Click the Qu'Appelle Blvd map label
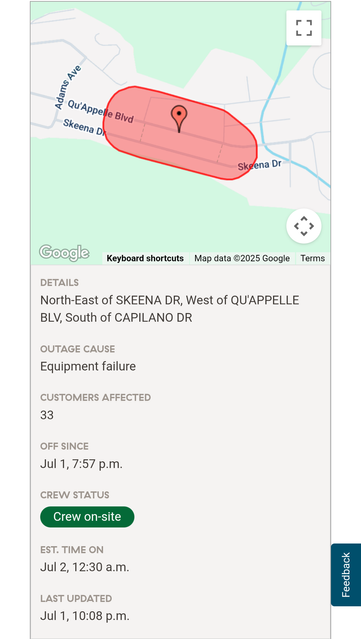Viewport: 361px width, 639px height. click(x=100, y=112)
